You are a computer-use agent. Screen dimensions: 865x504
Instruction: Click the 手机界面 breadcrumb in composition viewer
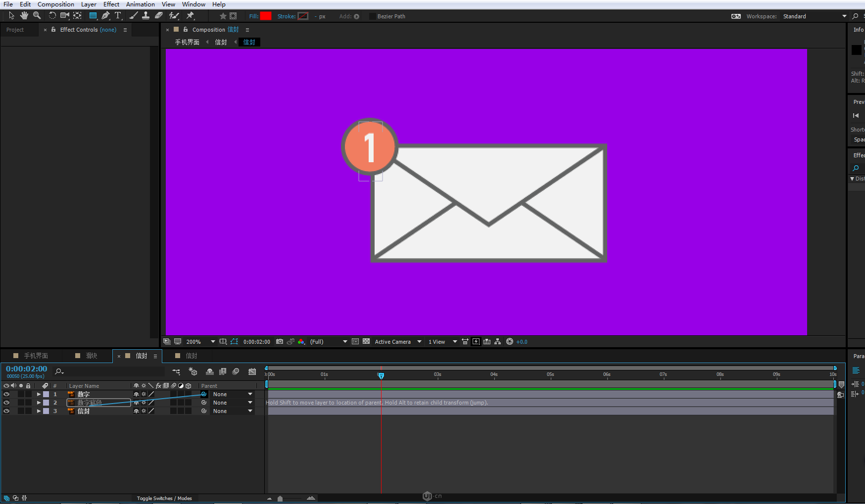pyautogui.click(x=187, y=42)
